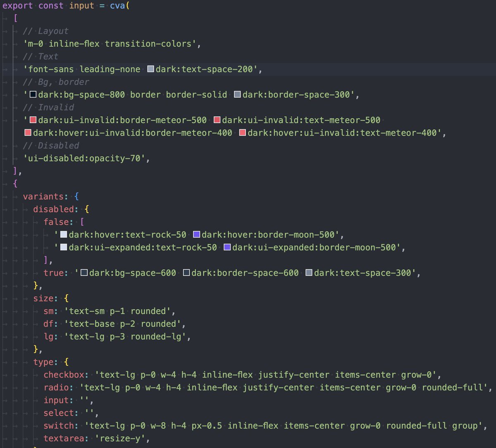This screenshot has height=448, width=496.
Task: Click the 'export' keyword
Action: tap(17, 6)
